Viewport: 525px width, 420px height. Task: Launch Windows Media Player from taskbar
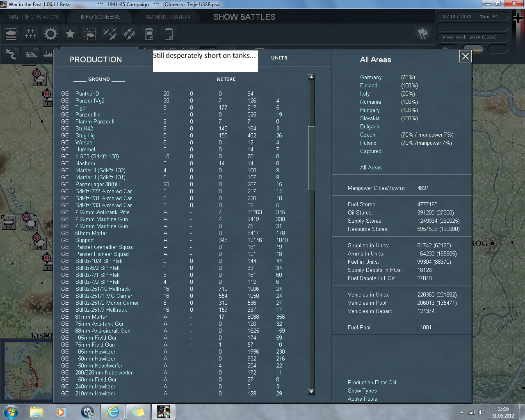tap(62, 412)
